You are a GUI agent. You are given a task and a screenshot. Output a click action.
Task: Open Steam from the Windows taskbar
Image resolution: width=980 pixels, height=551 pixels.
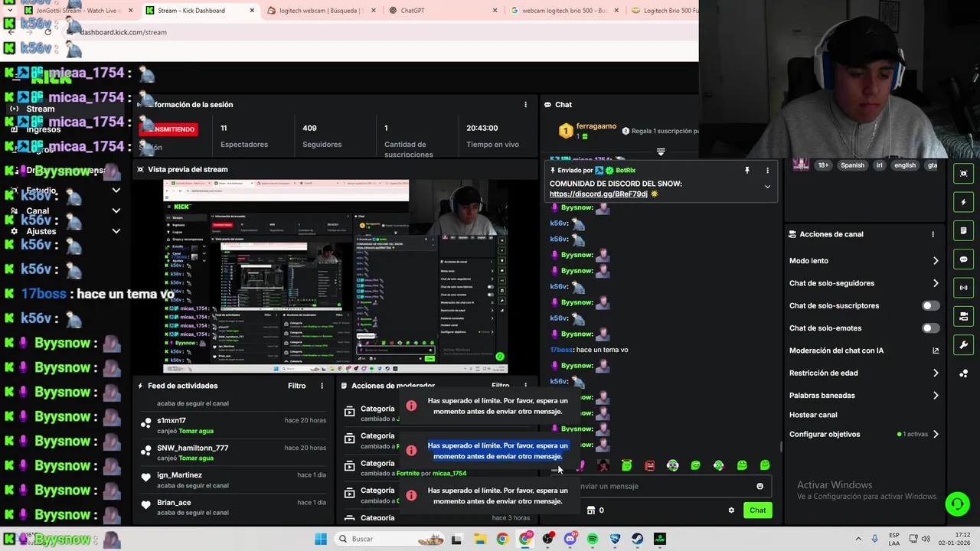coord(637,539)
